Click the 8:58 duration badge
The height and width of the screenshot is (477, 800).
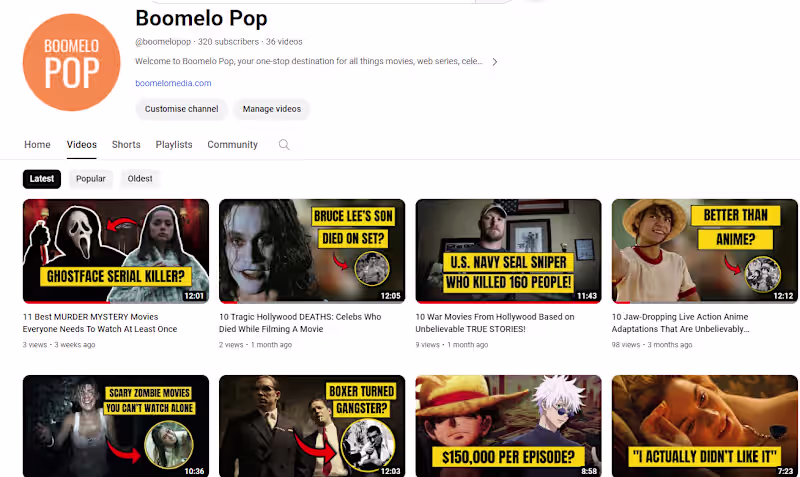(589, 471)
